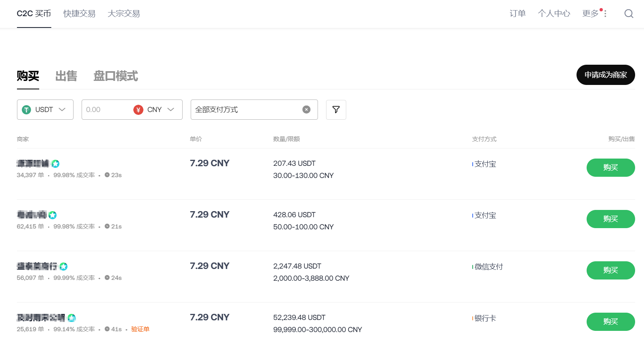Image resolution: width=644 pixels, height=343 pixels.
Task: Open the filter funnel icon
Action: click(336, 110)
